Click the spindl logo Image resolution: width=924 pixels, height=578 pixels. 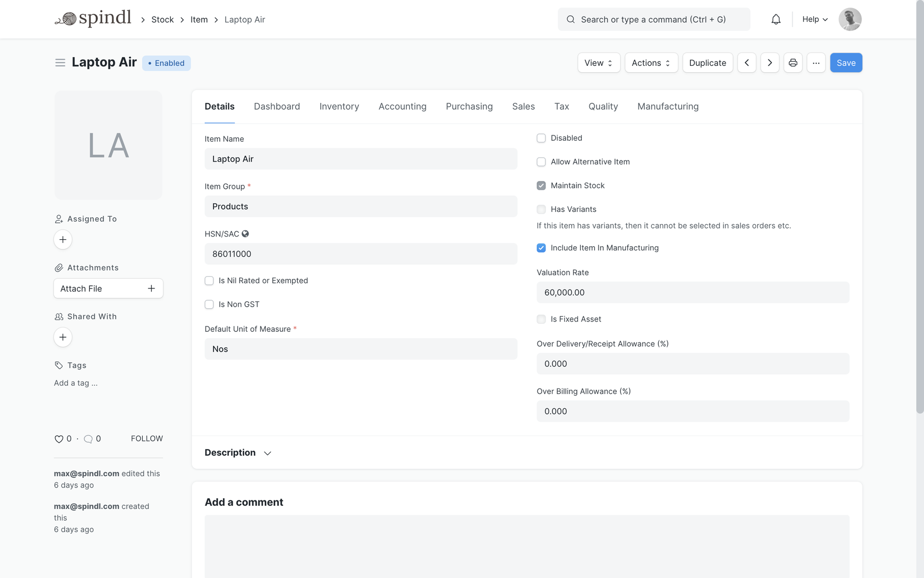93,18
